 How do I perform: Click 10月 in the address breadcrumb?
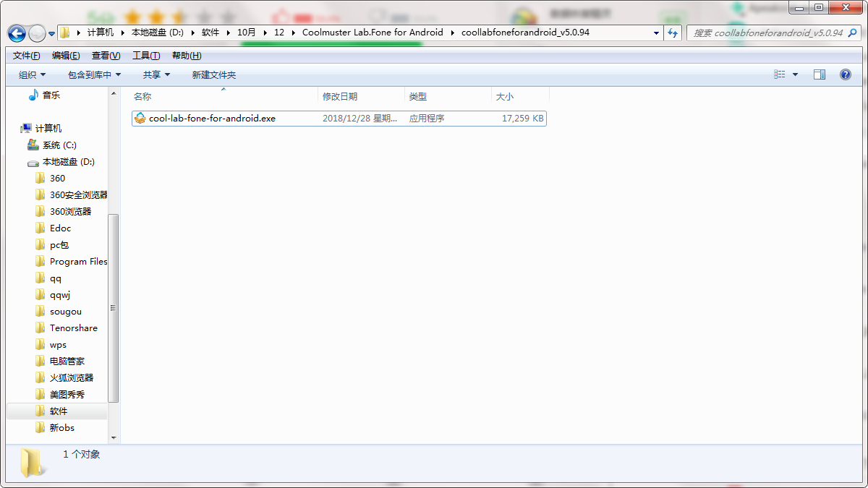tap(247, 33)
